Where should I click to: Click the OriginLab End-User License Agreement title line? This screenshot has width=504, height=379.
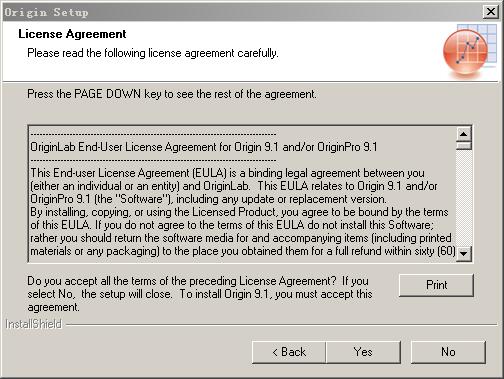tap(204, 147)
